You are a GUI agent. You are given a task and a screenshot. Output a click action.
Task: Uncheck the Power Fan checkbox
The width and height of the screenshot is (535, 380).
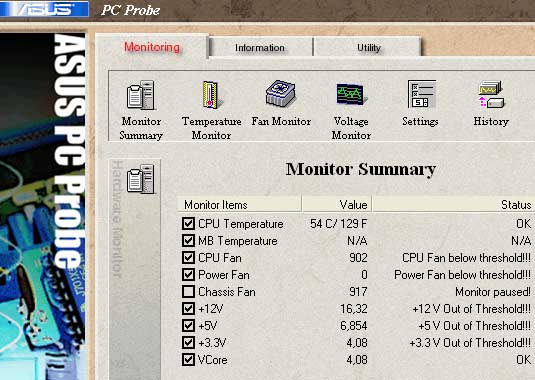tap(188, 275)
